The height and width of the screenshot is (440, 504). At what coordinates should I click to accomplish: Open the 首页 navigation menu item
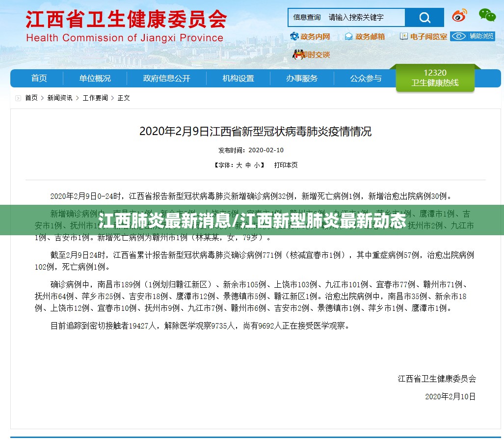tap(39, 78)
